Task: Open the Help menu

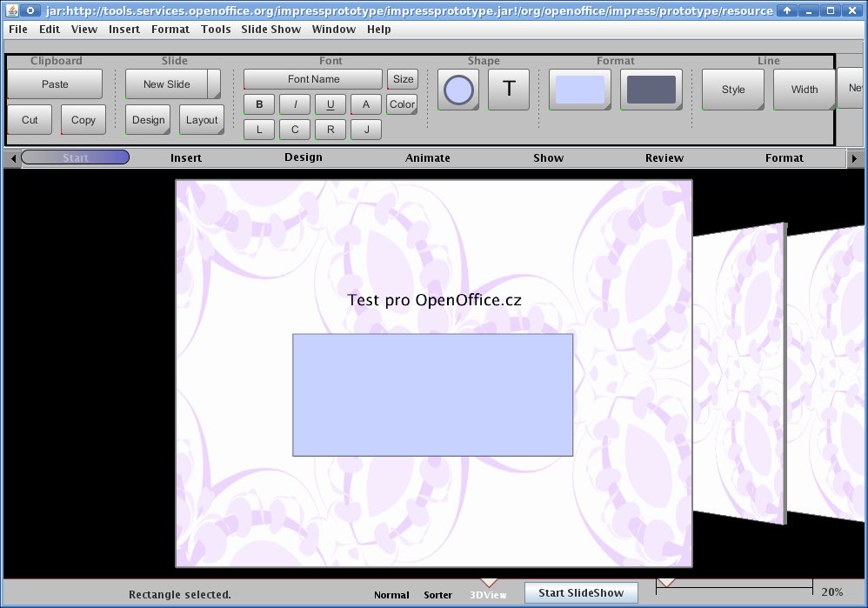Action: 378,30
